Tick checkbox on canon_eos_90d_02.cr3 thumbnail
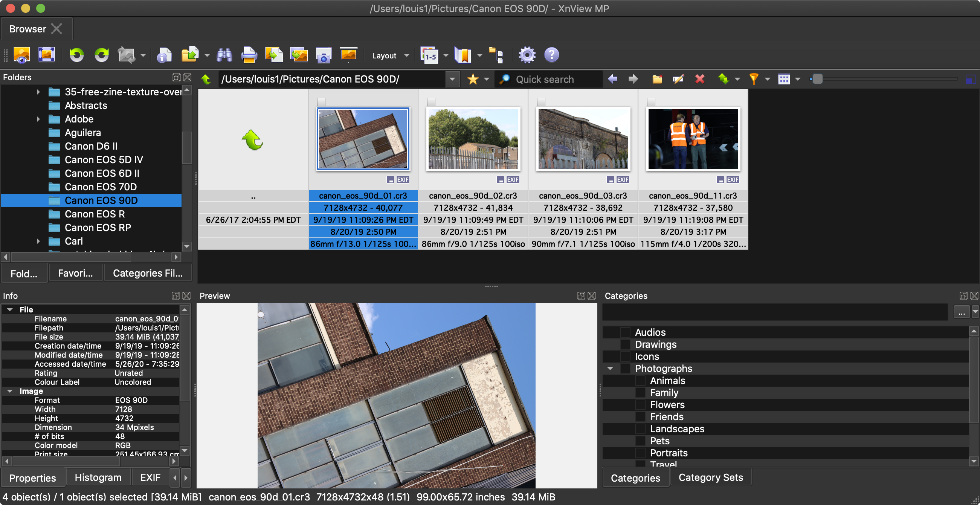 click(431, 102)
